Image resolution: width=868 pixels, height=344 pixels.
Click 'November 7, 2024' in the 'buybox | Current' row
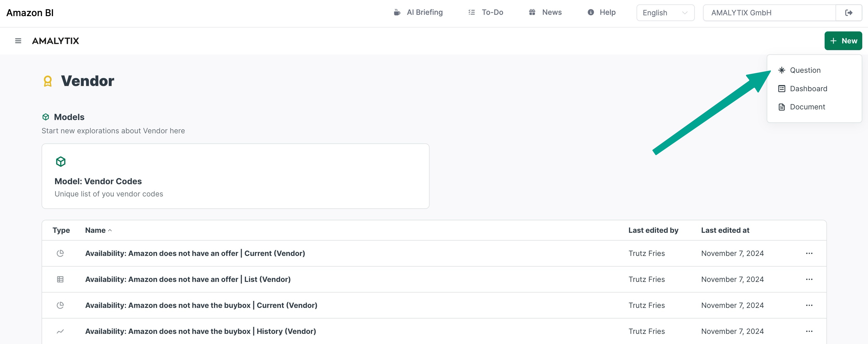point(732,305)
